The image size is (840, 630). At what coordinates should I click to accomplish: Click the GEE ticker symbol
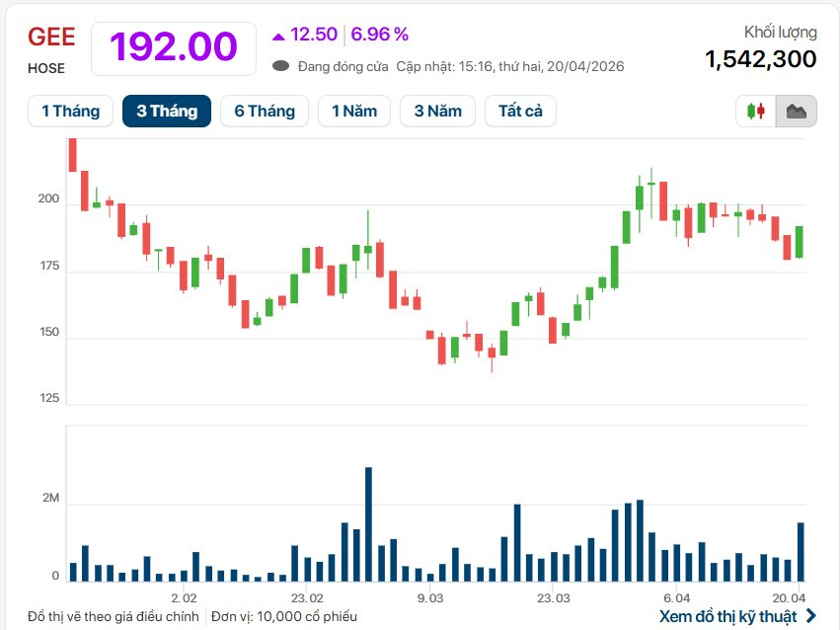(x=51, y=38)
